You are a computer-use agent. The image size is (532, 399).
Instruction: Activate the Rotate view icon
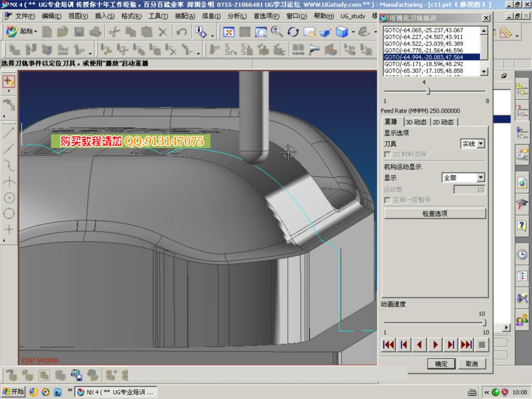pyautogui.click(x=293, y=32)
